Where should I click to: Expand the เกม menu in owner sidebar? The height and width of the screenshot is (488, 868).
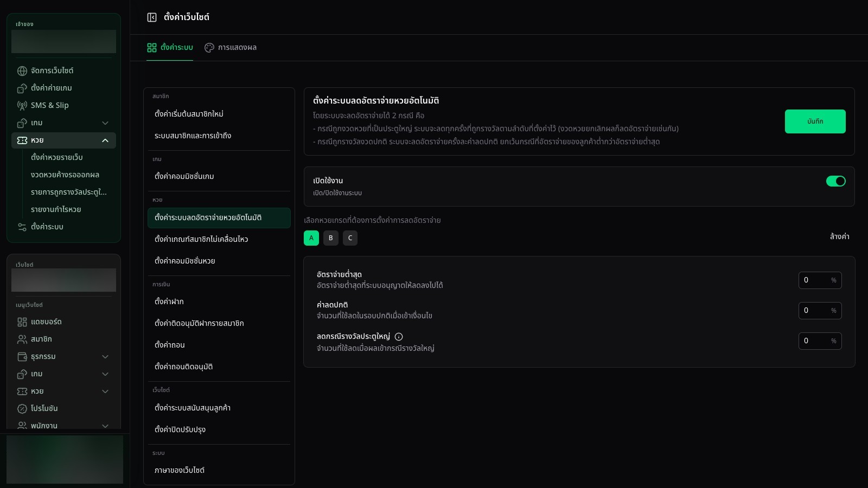105,123
